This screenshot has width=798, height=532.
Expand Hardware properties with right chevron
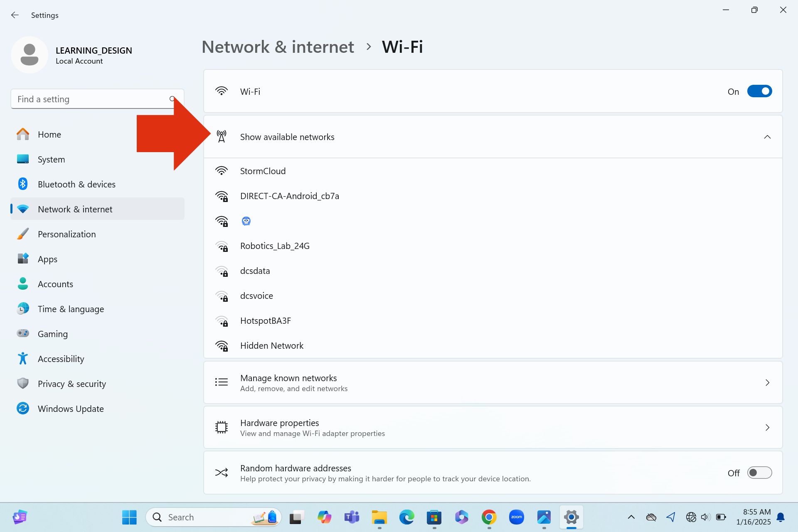[767, 427]
